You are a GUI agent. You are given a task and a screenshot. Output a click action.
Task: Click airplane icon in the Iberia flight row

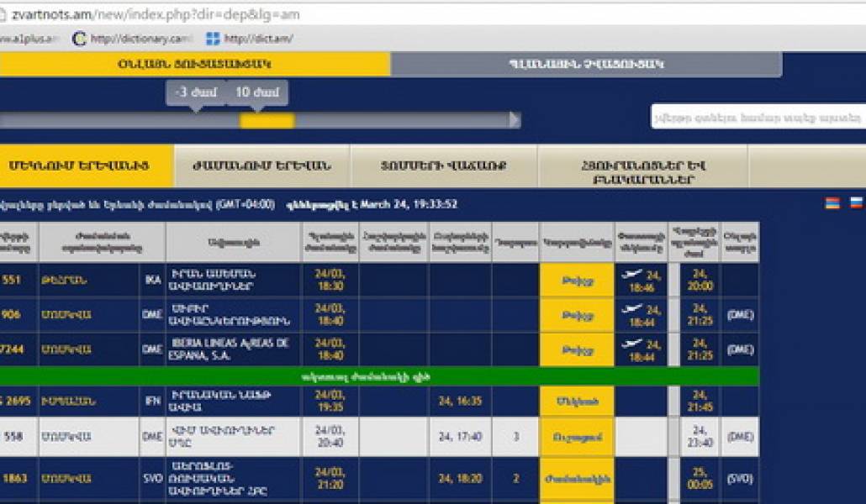pos(630,344)
